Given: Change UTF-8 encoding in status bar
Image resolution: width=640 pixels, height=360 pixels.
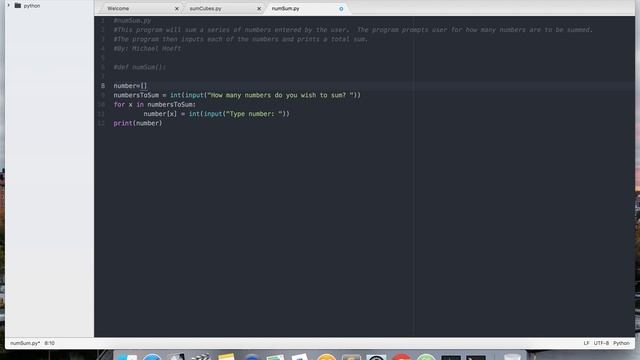Looking at the screenshot, I should 601,343.
